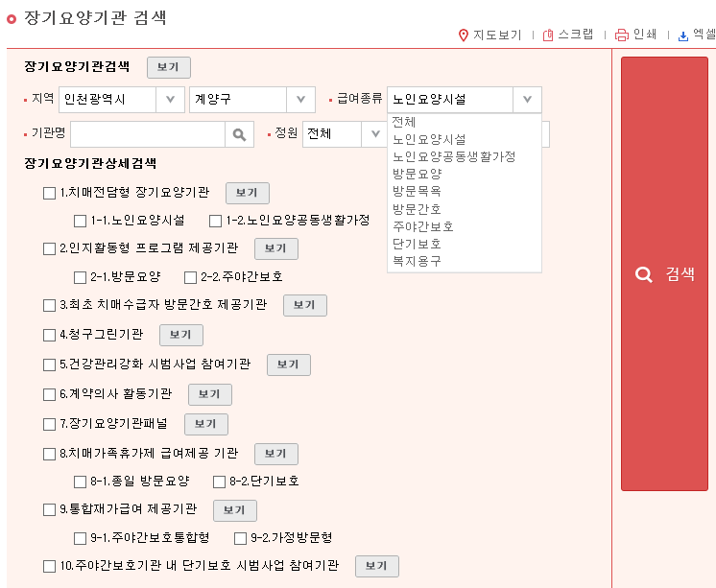Click 보기 next to 장기요양기관검색
The height and width of the screenshot is (588, 716).
(x=169, y=67)
